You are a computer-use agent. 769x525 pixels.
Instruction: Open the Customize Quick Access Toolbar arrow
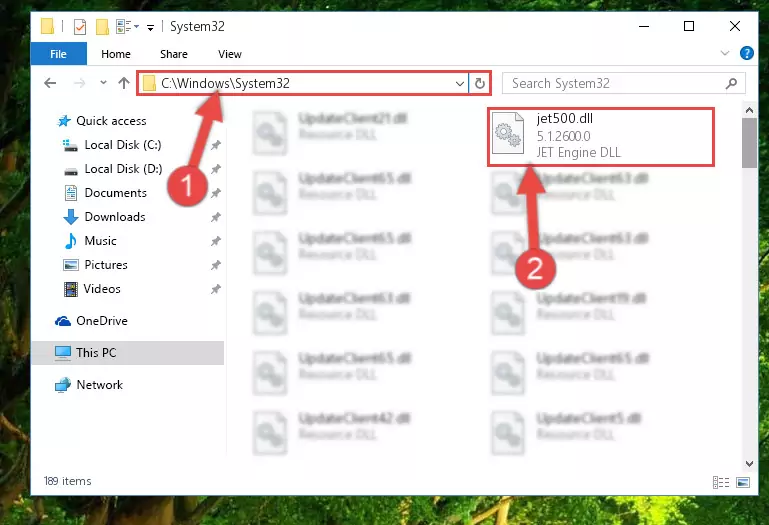tap(150, 27)
